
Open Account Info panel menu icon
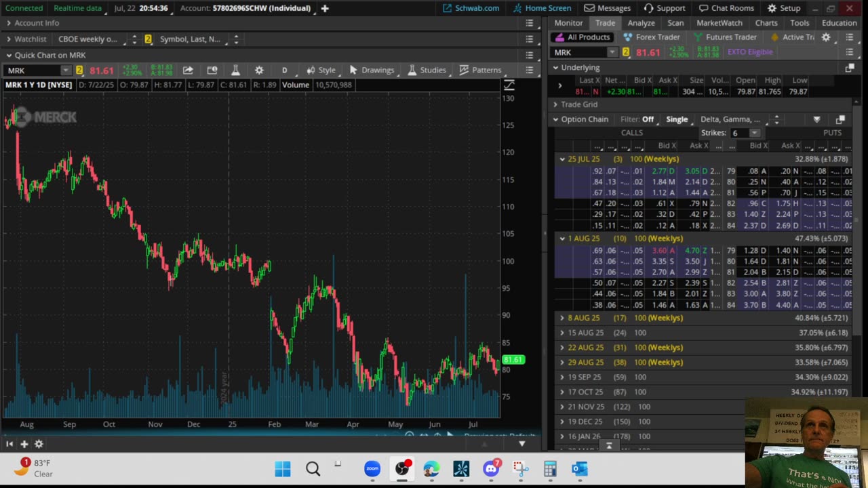point(530,23)
